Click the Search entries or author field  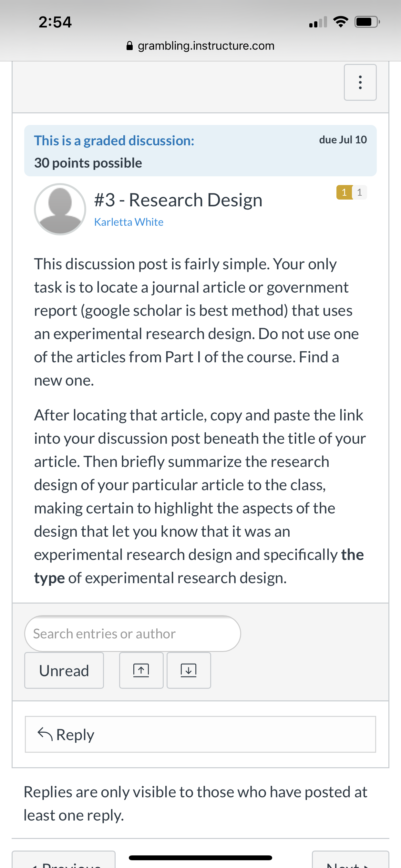pyautogui.click(x=132, y=634)
